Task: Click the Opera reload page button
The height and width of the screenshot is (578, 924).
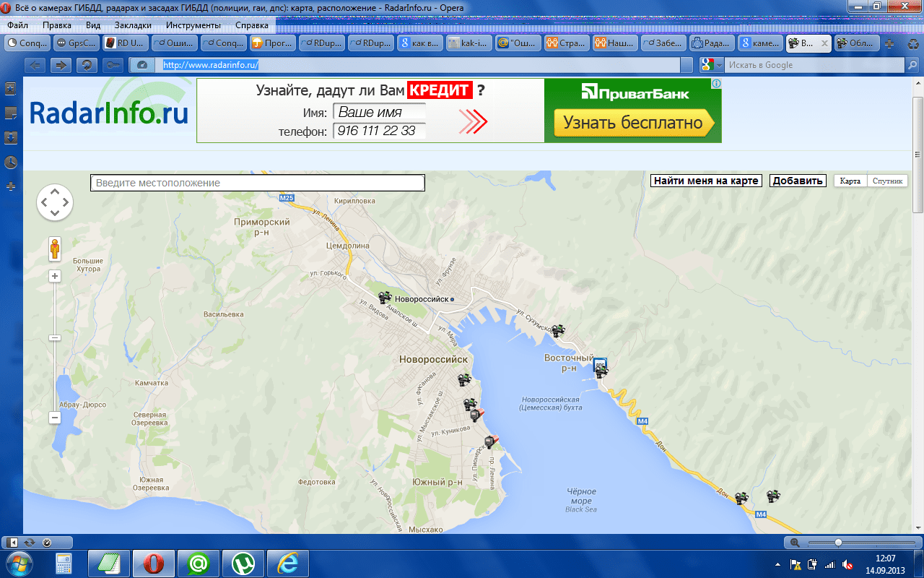Action: 87,65
